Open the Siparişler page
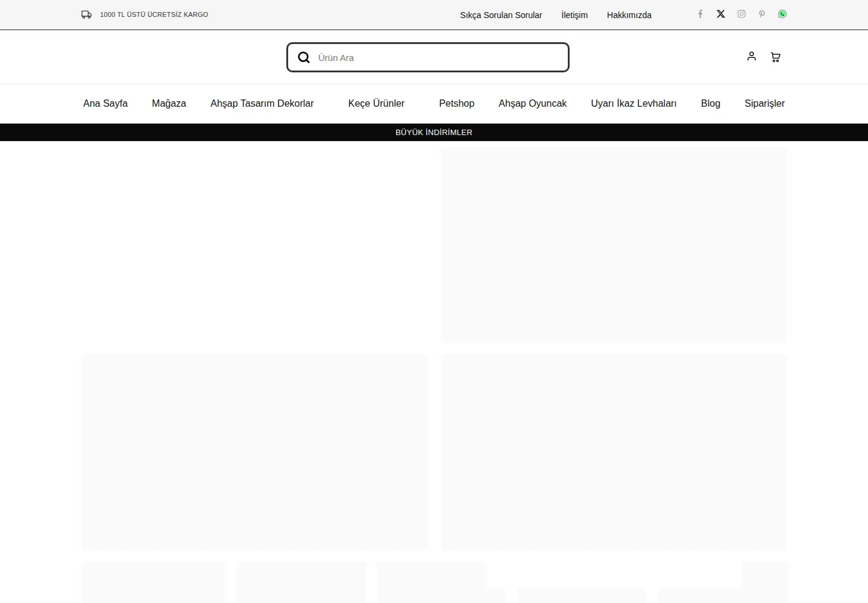Image resolution: width=868 pixels, height=603 pixels. click(764, 104)
